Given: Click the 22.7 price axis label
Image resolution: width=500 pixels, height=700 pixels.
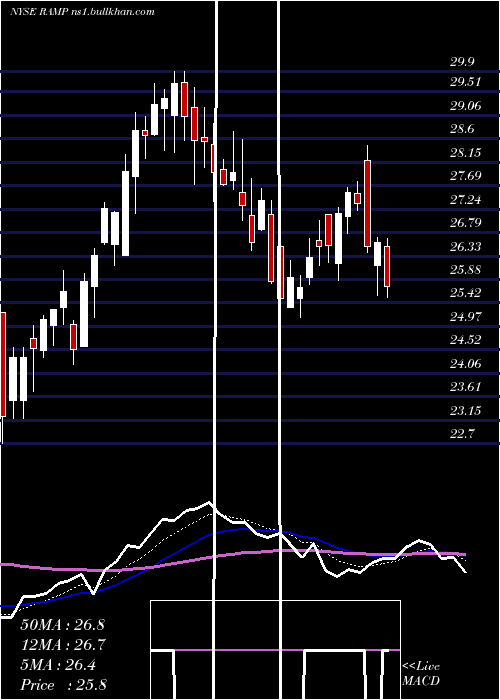Looking at the screenshot, I should pos(462,433).
